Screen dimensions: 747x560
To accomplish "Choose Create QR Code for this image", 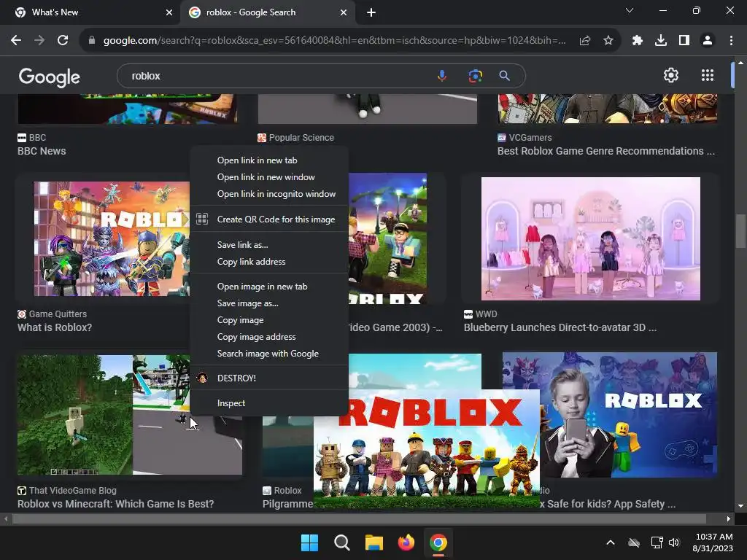I will tap(269, 219).
